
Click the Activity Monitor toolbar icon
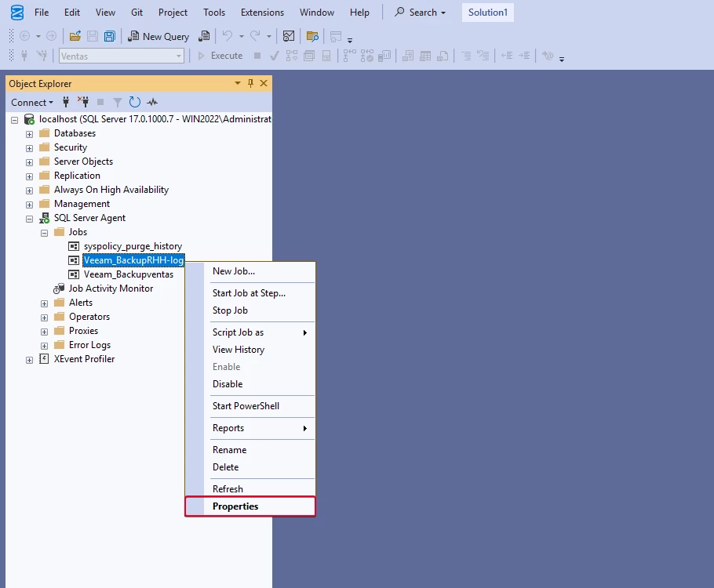click(x=289, y=36)
